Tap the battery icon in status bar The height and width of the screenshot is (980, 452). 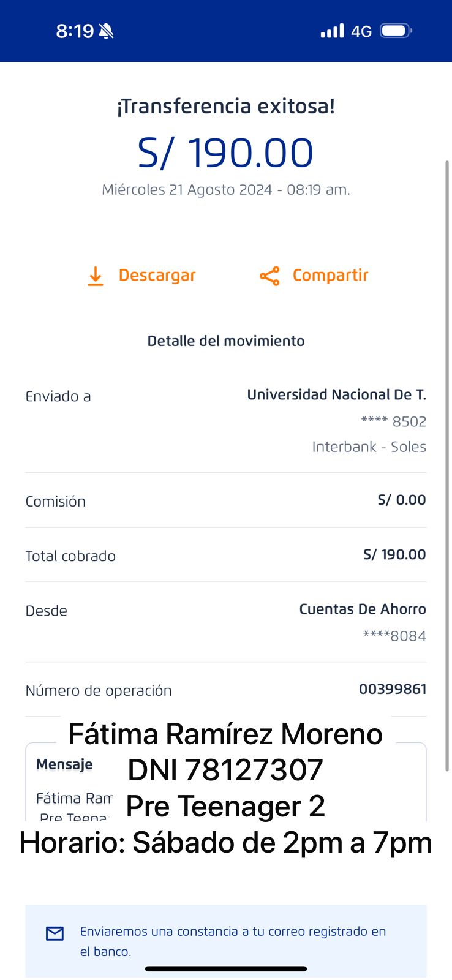[396, 31]
